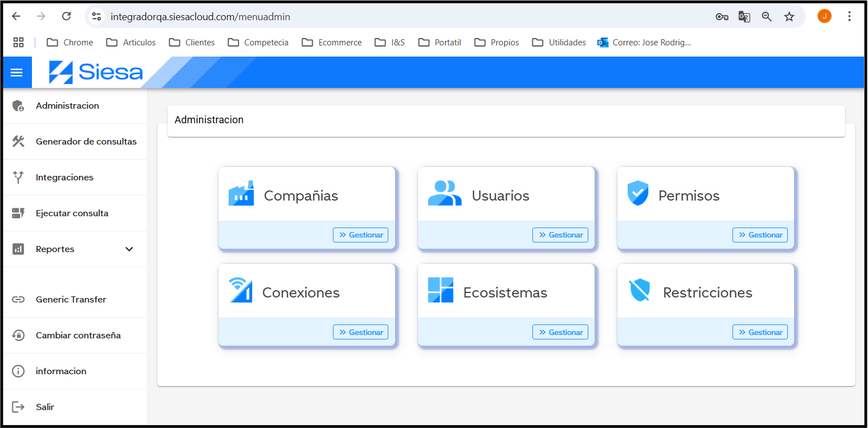Open the Chrome three-dot menu

[x=850, y=17]
